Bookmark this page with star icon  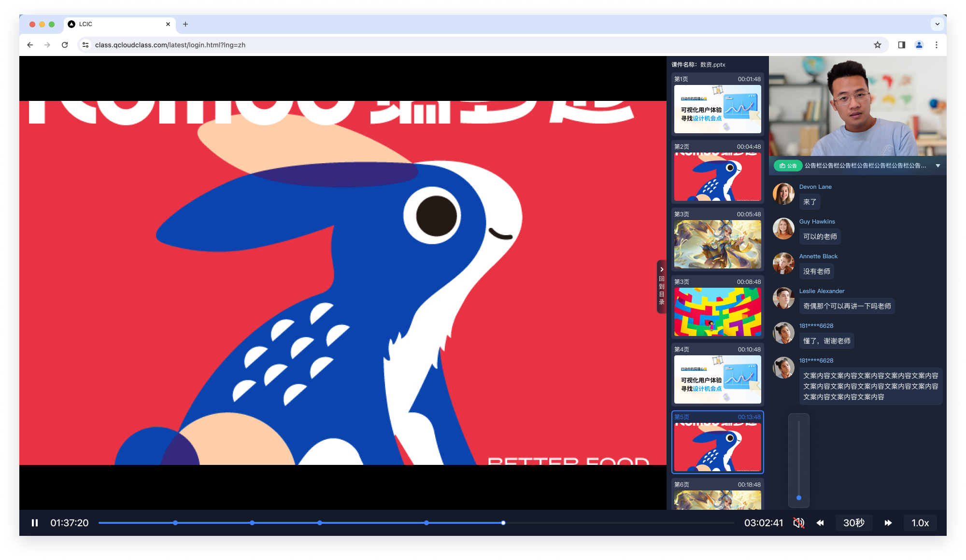pos(877,45)
